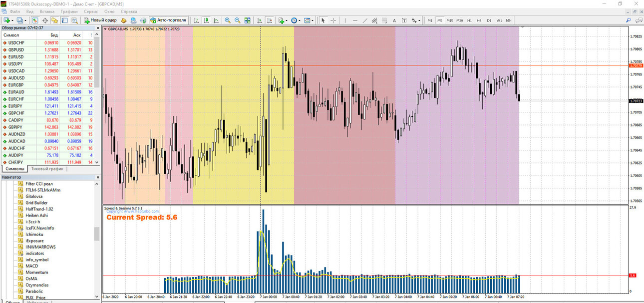Image resolution: width=644 pixels, height=303 pixels.
Task: Select the Momentum indicator in Navigator
Action: (x=36, y=272)
